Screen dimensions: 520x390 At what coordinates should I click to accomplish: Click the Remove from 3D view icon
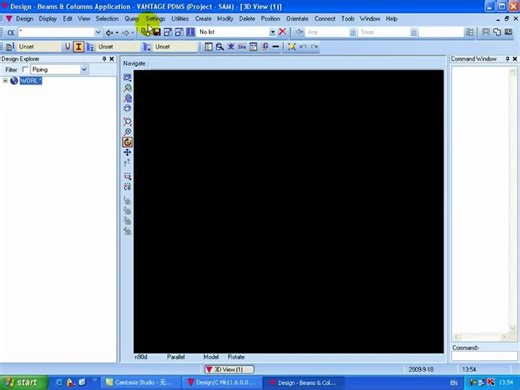point(179,32)
